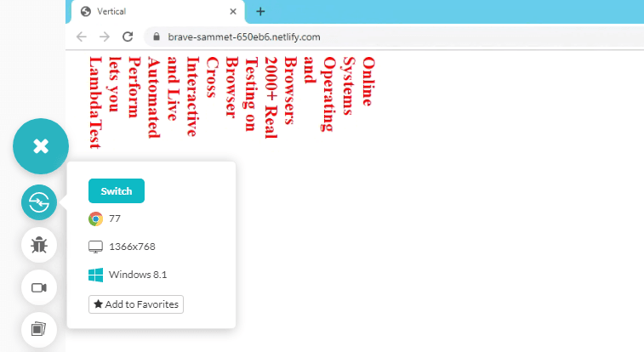Close the Vertical tab
The height and width of the screenshot is (352, 644).
(233, 12)
